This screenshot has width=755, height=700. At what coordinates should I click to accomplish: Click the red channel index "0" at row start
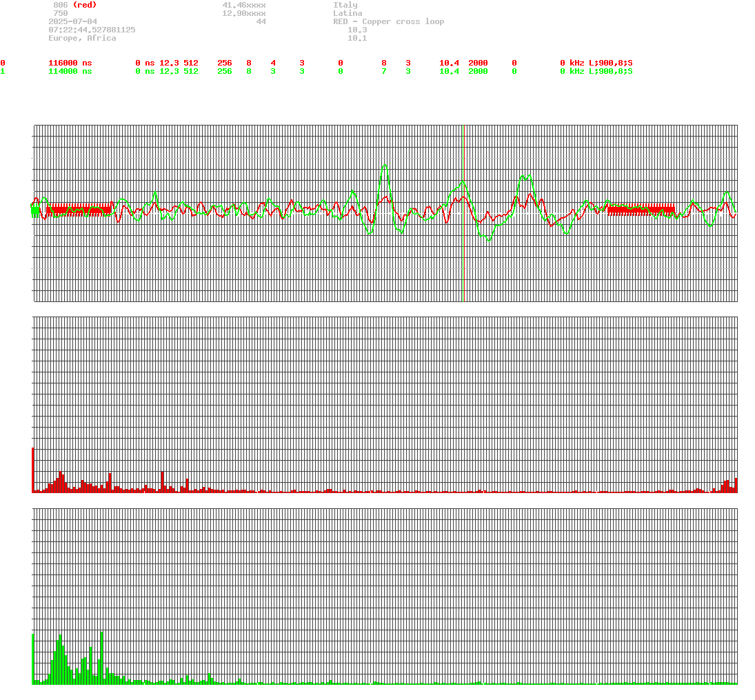[x=3, y=63]
